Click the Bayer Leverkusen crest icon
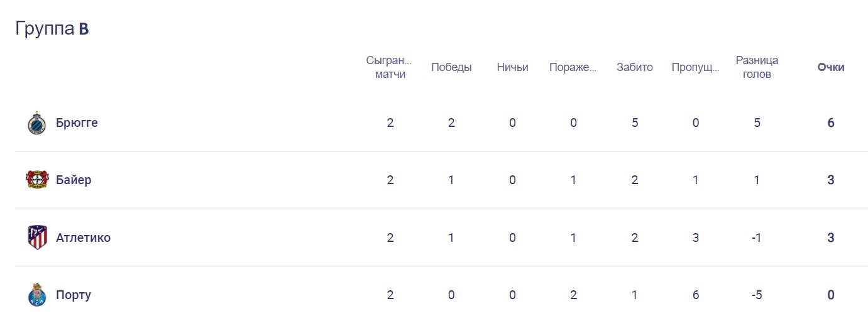Viewport: 868px width, 323px height. (x=37, y=180)
